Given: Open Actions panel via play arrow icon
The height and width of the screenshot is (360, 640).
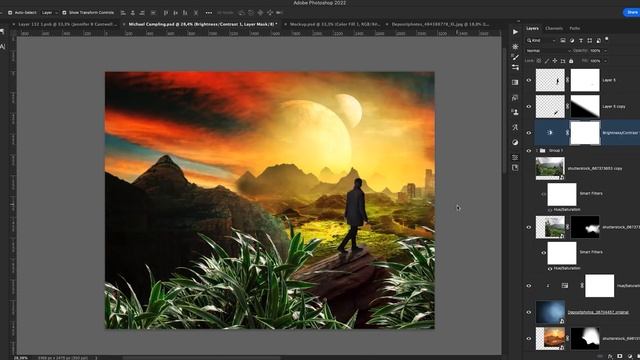Looking at the screenshot, I should tap(515, 32).
